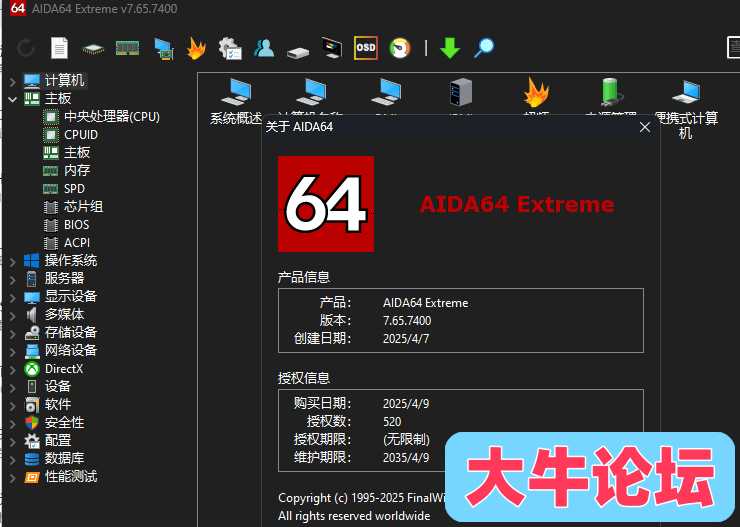
Task: Expand the 服务器 tree node
Action: click(x=13, y=279)
